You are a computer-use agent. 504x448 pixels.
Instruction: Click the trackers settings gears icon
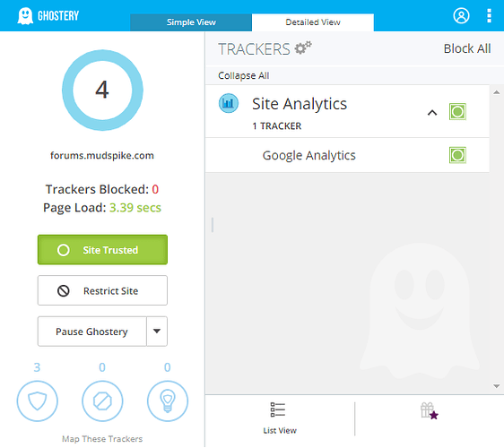[x=303, y=47]
